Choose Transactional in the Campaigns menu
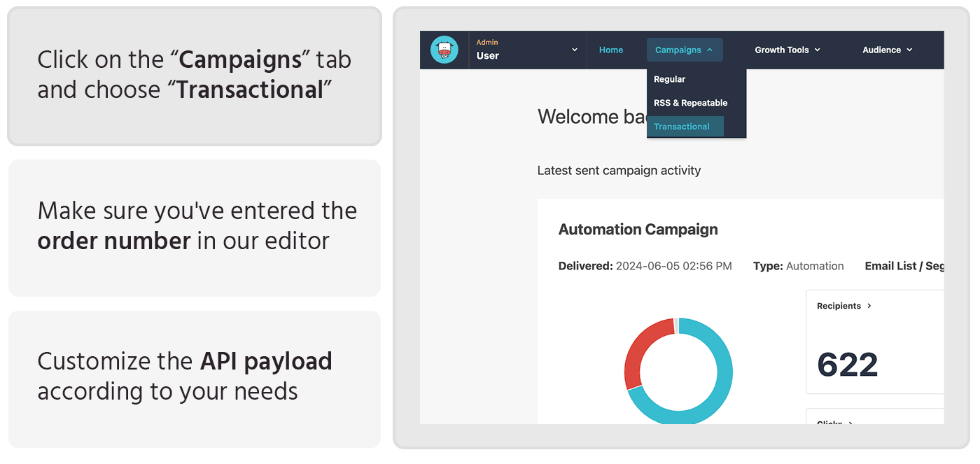 682,127
